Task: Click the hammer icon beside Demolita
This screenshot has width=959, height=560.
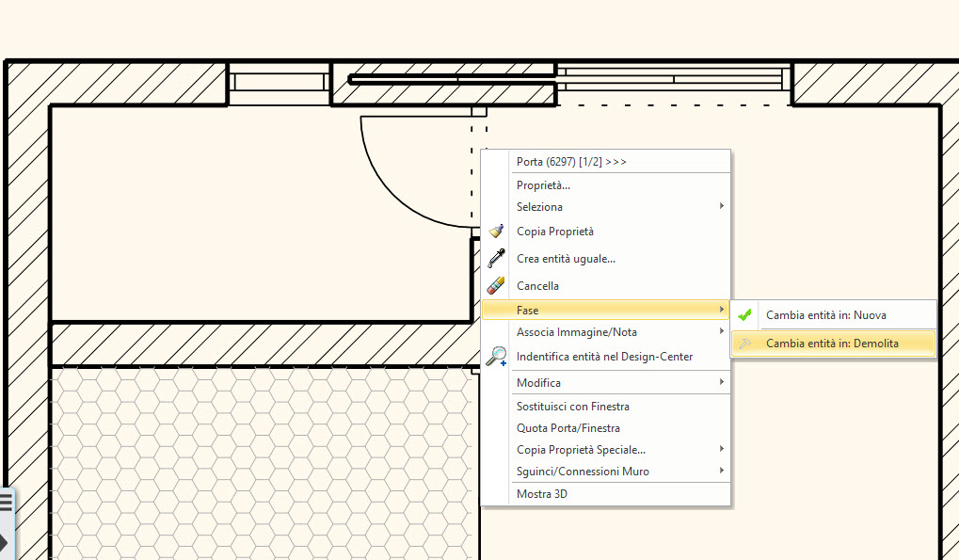Action: (x=744, y=344)
